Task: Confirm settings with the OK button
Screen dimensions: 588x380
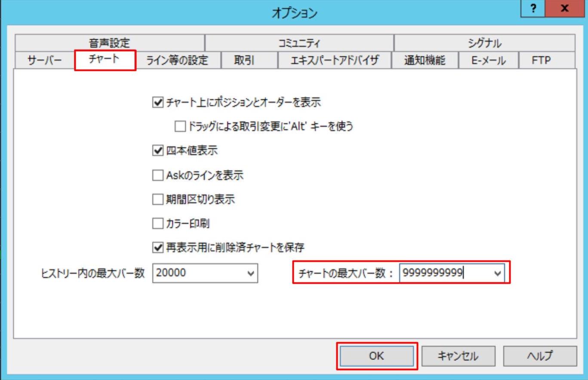Action: coord(377,356)
